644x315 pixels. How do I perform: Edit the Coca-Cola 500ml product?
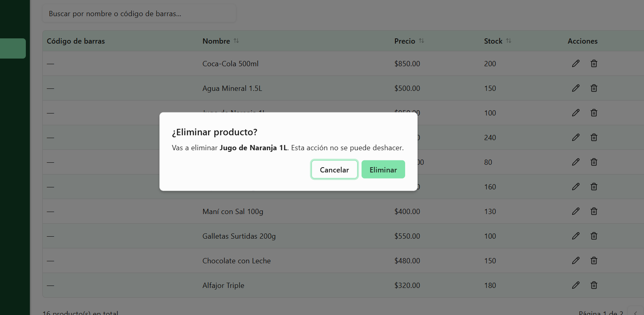[x=576, y=63]
